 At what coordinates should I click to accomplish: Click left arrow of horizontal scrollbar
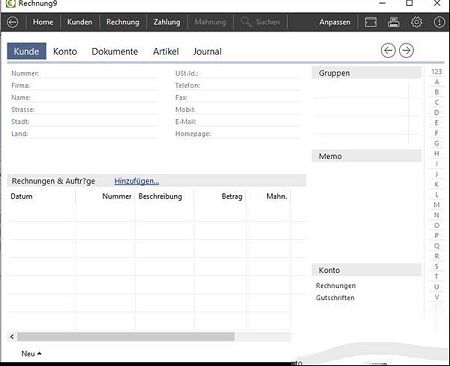pyautogui.click(x=12, y=337)
